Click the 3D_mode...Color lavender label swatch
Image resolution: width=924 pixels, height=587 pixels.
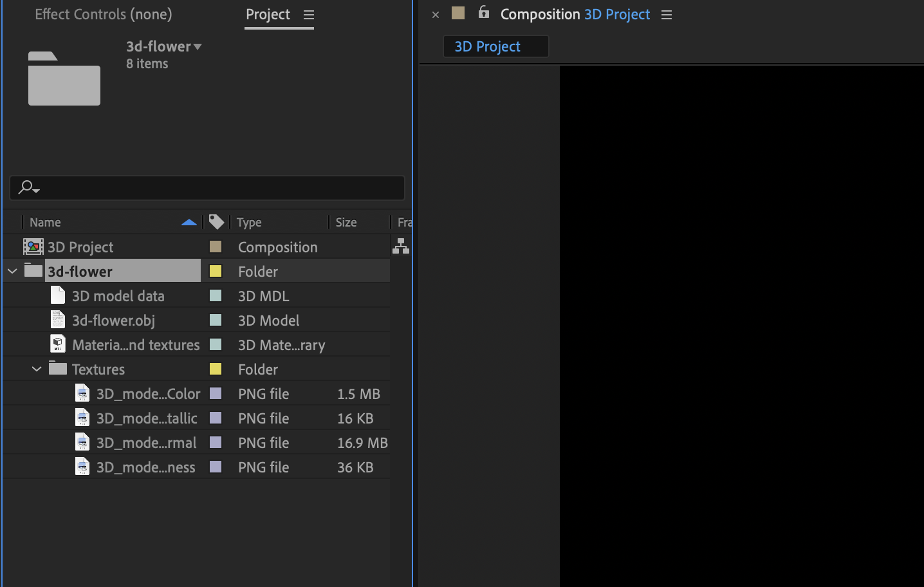[216, 393]
